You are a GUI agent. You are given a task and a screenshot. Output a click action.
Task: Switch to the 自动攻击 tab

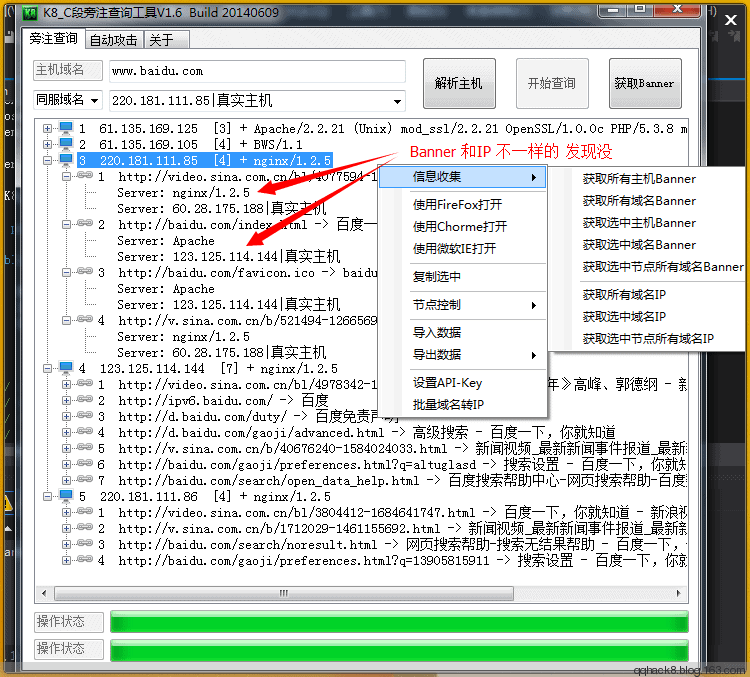[113, 40]
